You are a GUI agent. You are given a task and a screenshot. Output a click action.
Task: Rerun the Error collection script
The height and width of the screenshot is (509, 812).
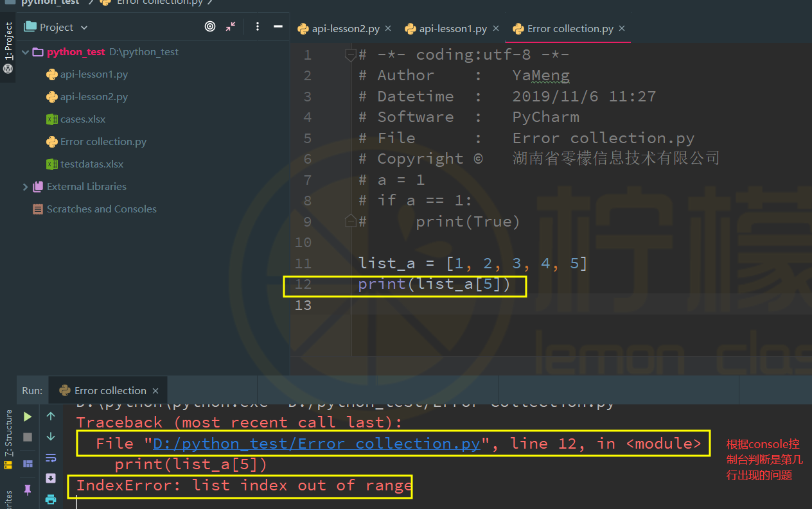pyautogui.click(x=28, y=417)
